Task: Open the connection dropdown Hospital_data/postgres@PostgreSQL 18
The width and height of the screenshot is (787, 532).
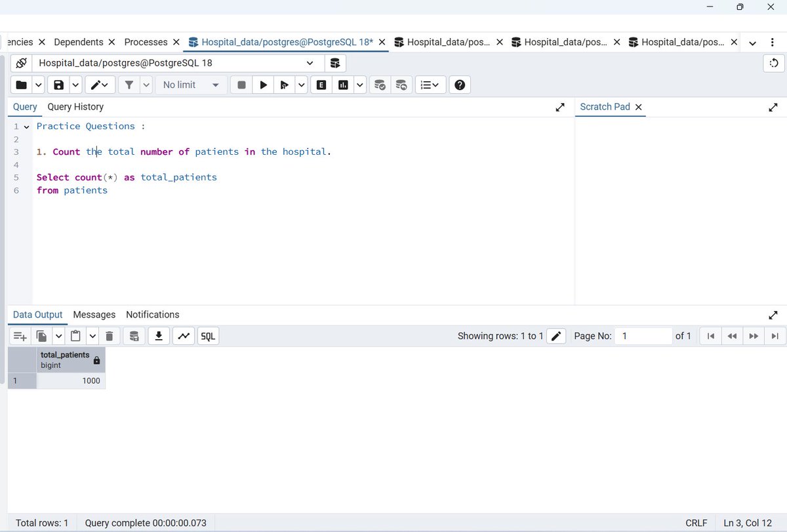Action: point(177,64)
